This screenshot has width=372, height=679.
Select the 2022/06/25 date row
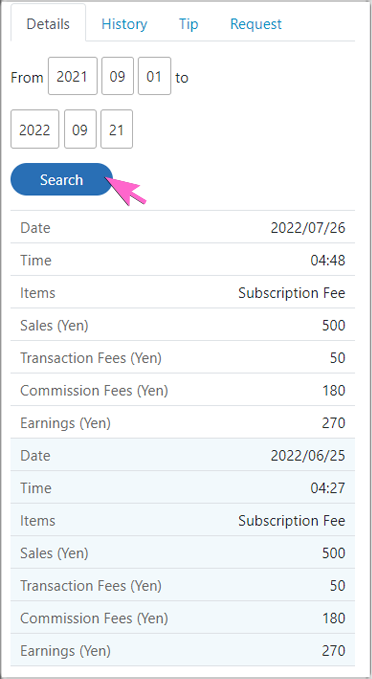click(183, 455)
